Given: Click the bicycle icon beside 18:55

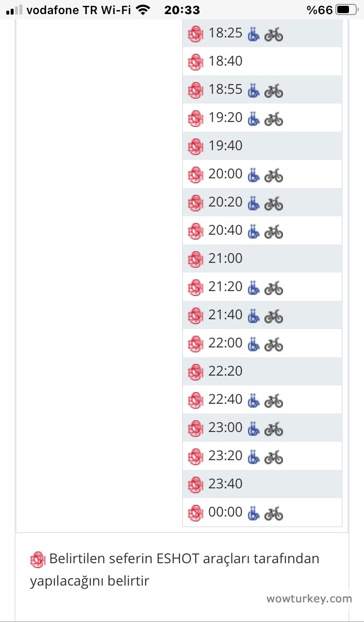Looking at the screenshot, I should (x=274, y=90).
